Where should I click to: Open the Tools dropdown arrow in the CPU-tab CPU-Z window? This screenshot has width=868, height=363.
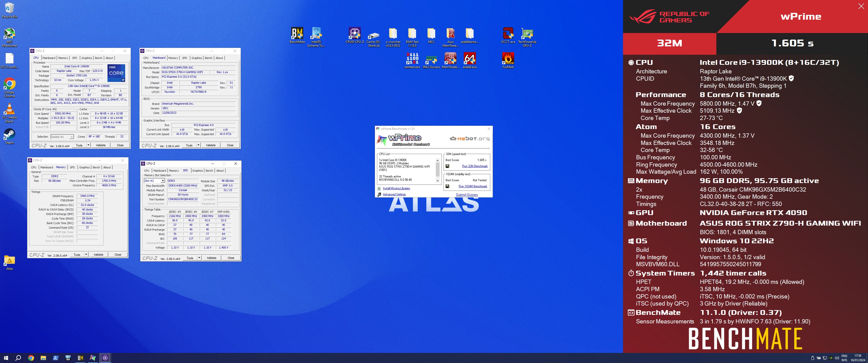(x=88, y=145)
